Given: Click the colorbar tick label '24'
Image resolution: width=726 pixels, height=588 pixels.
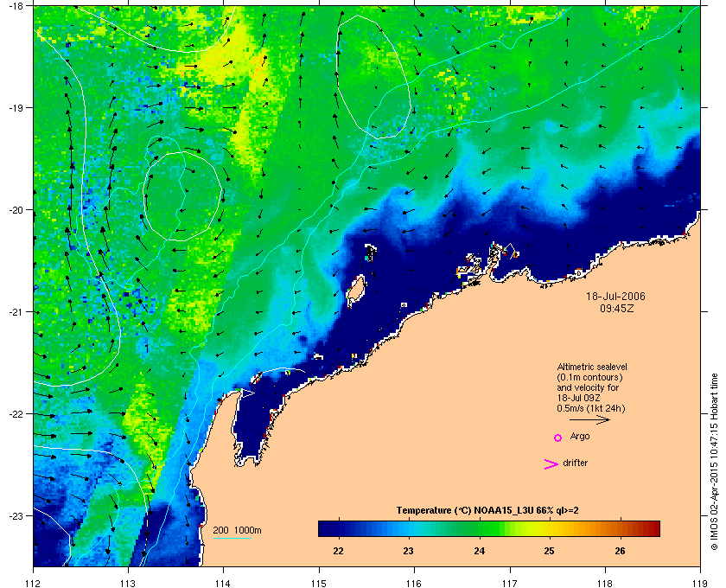Looking at the screenshot, I should click(479, 551).
